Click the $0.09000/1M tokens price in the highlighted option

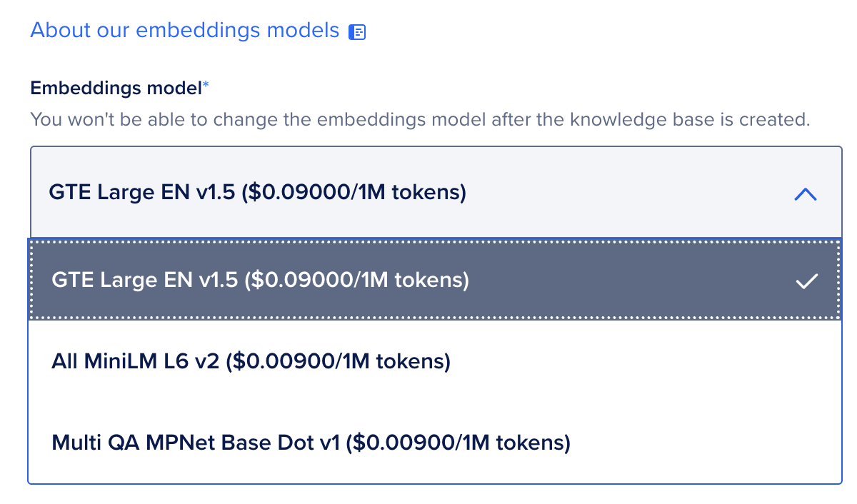357,281
